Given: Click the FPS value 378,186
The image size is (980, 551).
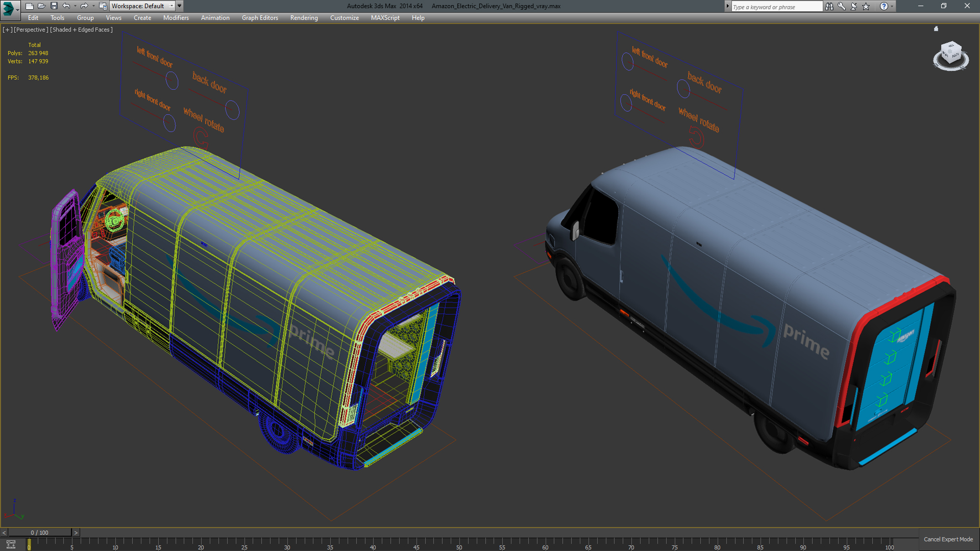Looking at the screenshot, I should [x=38, y=78].
